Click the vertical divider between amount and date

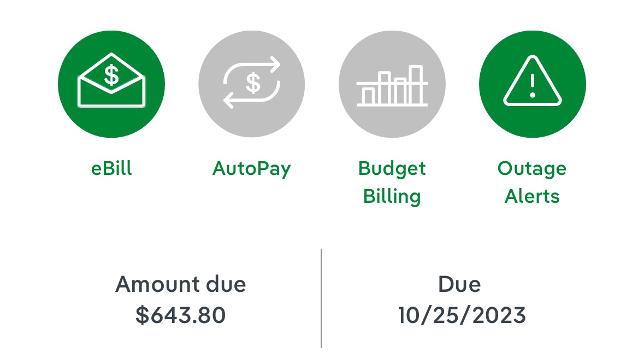point(321,298)
